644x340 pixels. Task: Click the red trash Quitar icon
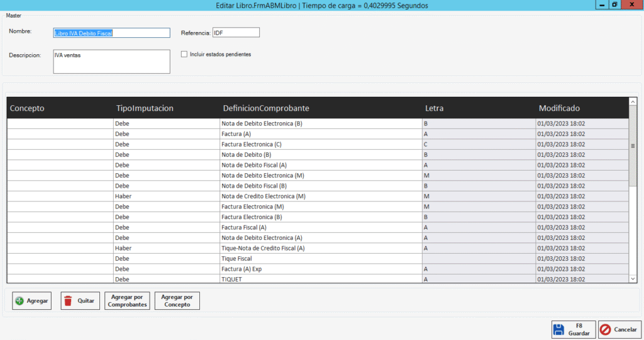pyautogui.click(x=68, y=301)
